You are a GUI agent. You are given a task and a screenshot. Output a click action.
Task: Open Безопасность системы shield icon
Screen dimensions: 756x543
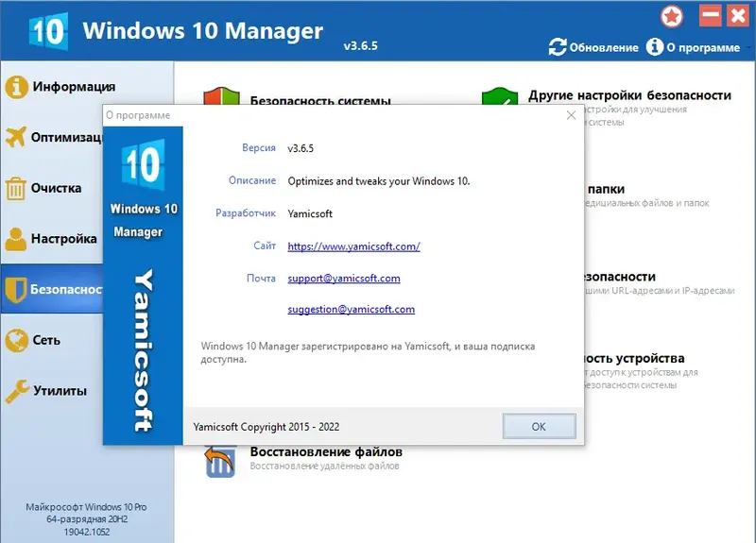coord(221,95)
